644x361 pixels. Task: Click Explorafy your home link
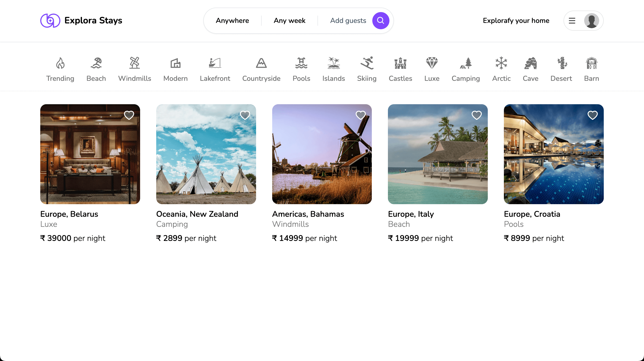click(516, 21)
